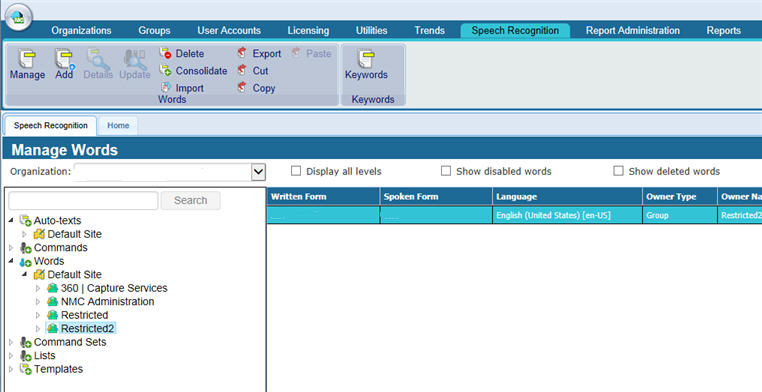The width and height of the screenshot is (762, 392).
Task: Toggle Show disabled words checkbox
Action: (446, 171)
